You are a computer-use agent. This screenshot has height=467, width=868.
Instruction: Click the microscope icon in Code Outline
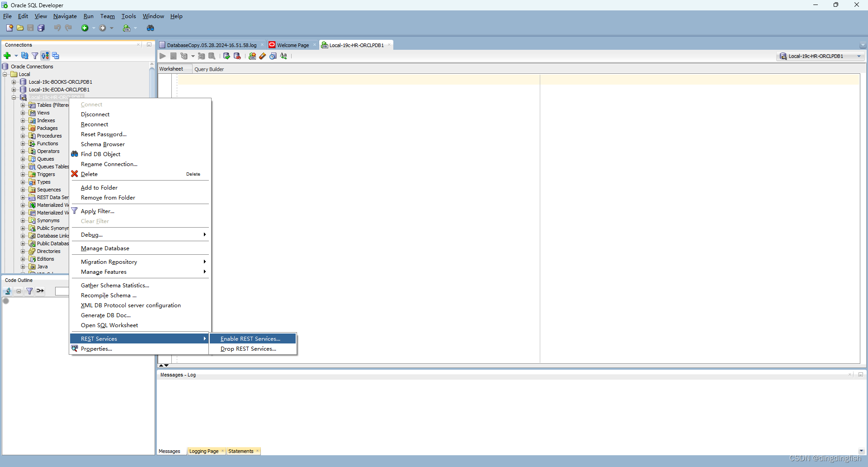pyautogui.click(x=8, y=291)
